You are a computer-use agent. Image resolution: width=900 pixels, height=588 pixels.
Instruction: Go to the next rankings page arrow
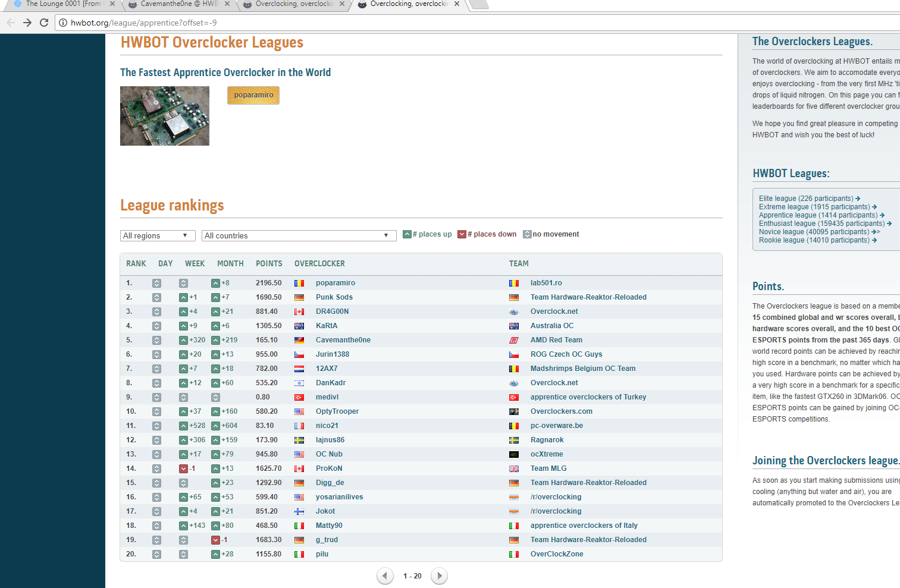439,576
